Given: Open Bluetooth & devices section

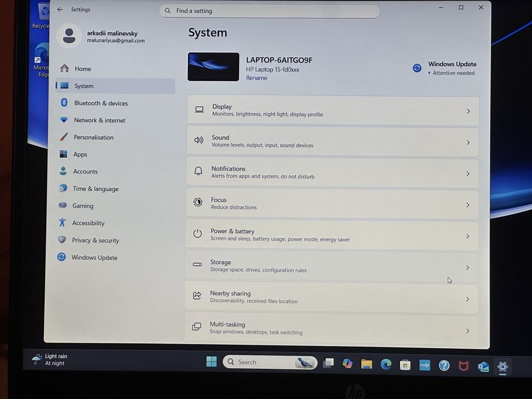Looking at the screenshot, I should [x=115, y=103].
